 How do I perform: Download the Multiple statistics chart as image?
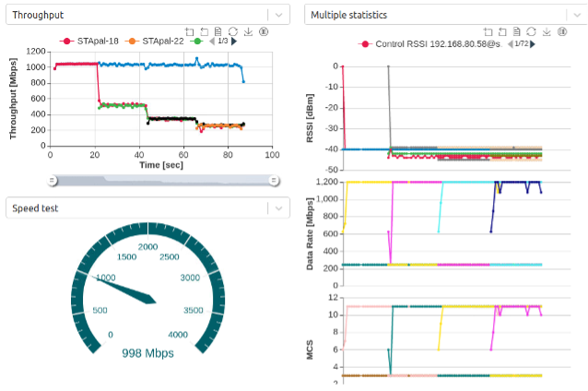pyautogui.click(x=547, y=31)
